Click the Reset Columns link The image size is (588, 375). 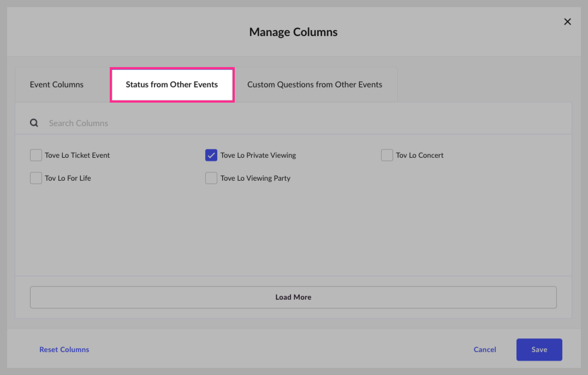(x=64, y=349)
